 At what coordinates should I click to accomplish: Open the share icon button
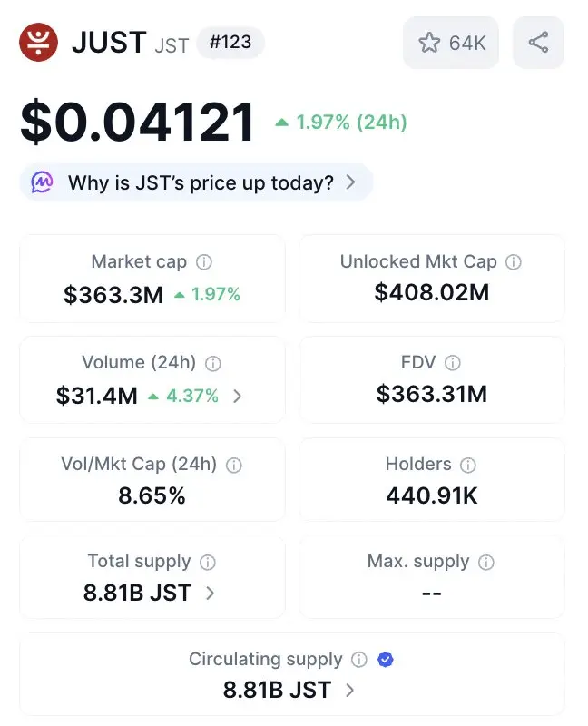[x=538, y=43]
